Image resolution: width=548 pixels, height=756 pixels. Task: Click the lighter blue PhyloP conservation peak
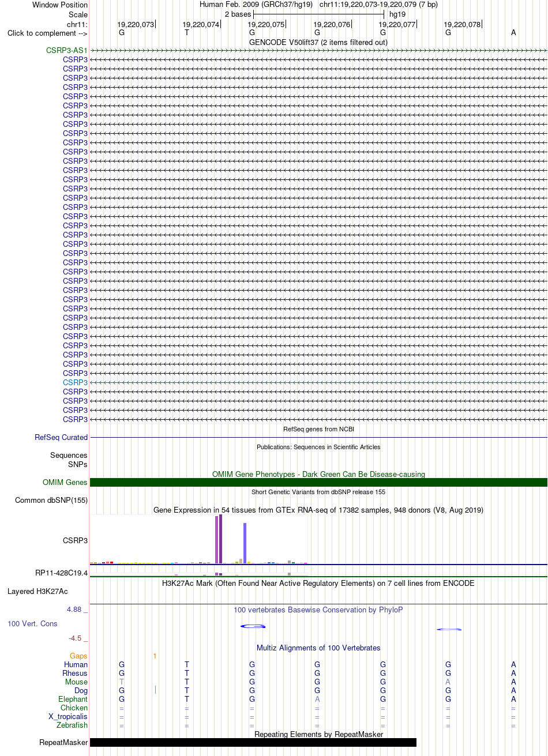click(449, 629)
